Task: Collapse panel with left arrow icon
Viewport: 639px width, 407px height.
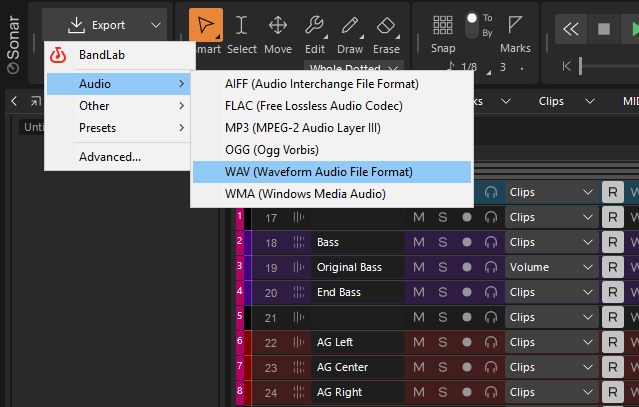Action: pyautogui.click(x=14, y=101)
